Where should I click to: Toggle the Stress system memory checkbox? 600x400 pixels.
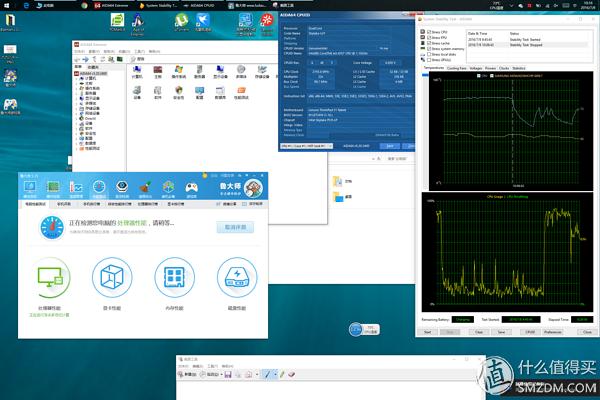pyautogui.click(x=429, y=49)
